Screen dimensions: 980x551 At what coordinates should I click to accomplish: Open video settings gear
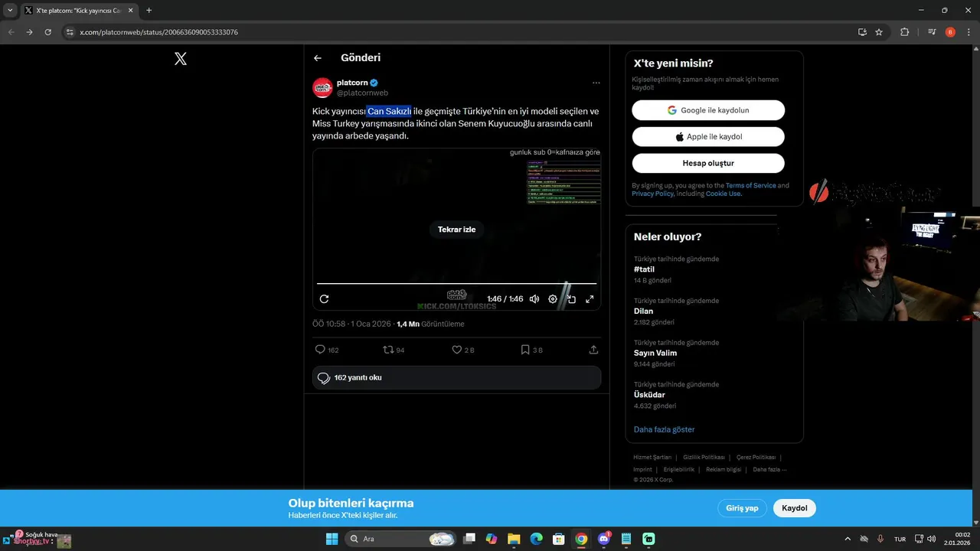coord(553,299)
